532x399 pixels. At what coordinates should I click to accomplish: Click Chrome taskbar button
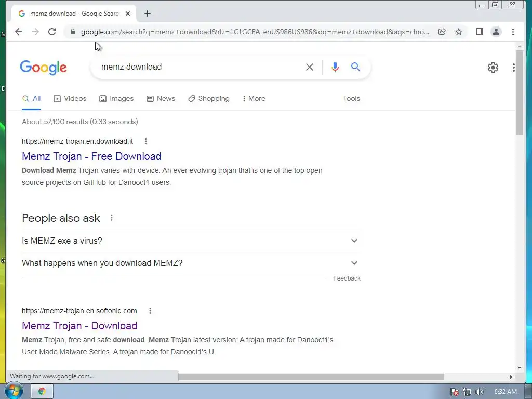[x=42, y=392]
